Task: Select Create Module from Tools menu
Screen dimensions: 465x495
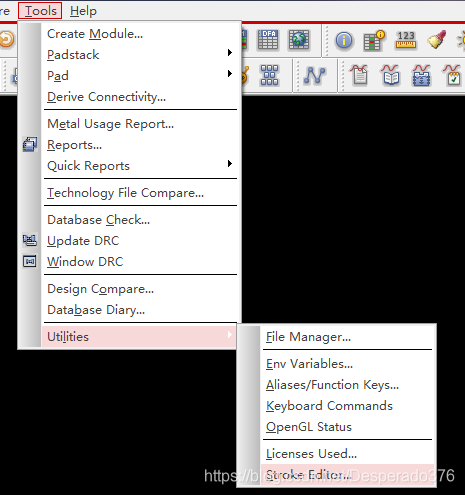Action: click(x=140, y=34)
